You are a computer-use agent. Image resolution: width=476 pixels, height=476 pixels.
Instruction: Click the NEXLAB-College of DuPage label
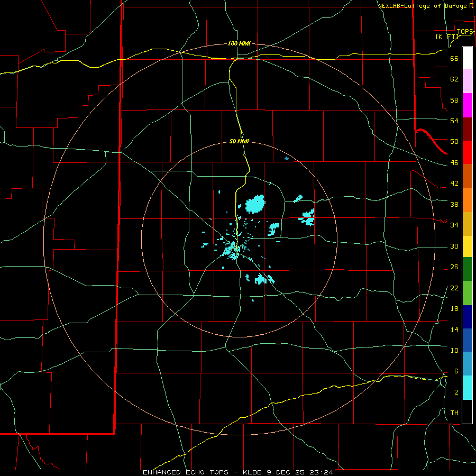coord(424,6)
